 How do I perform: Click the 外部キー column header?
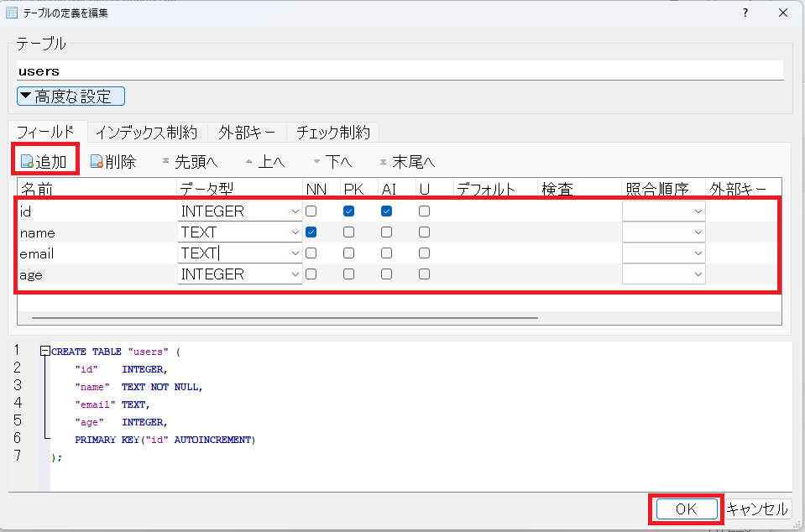[x=744, y=189]
